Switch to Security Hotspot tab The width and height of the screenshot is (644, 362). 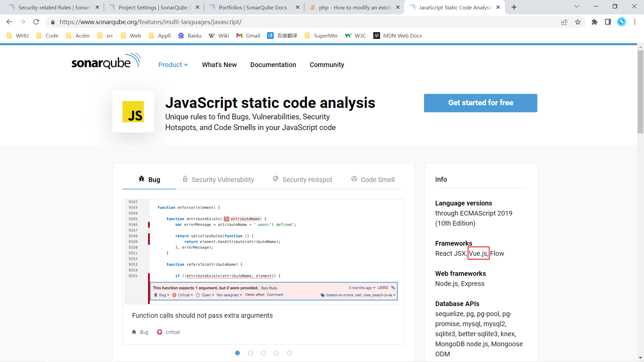pos(303,180)
